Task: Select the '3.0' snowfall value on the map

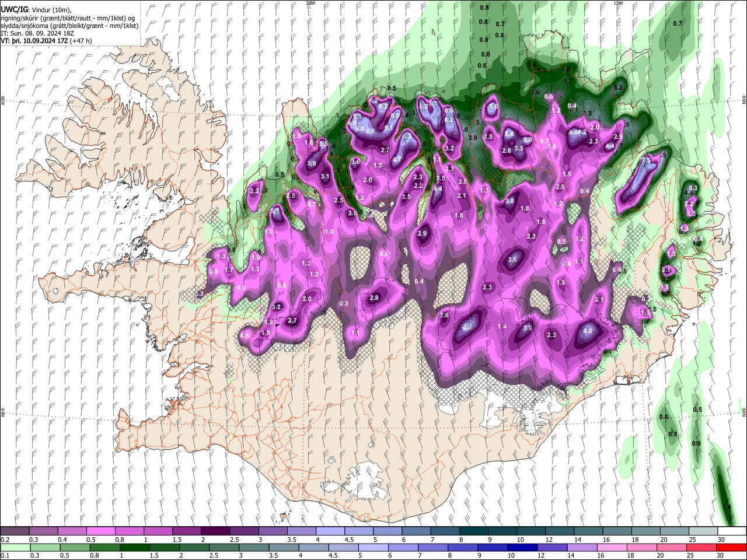Action: click(352, 213)
